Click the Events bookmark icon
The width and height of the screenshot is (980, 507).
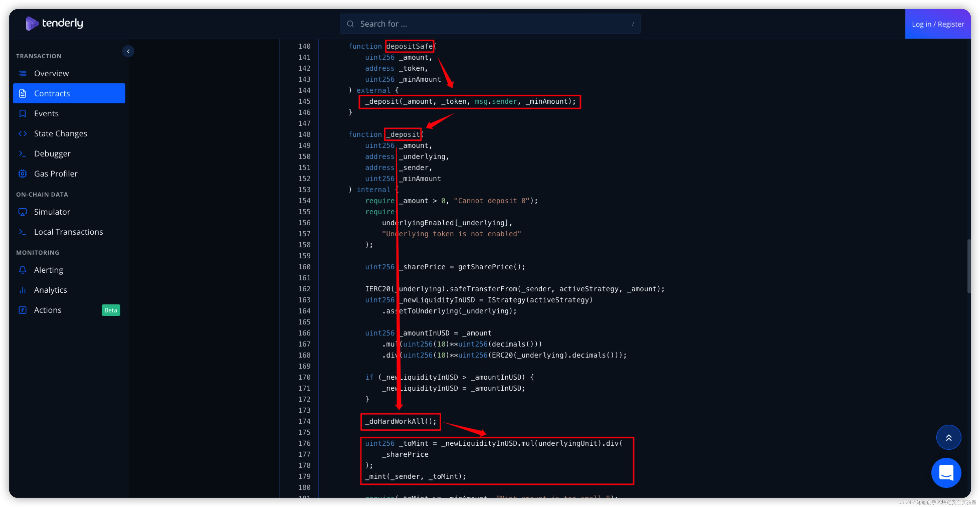pyautogui.click(x=23, y=113)
